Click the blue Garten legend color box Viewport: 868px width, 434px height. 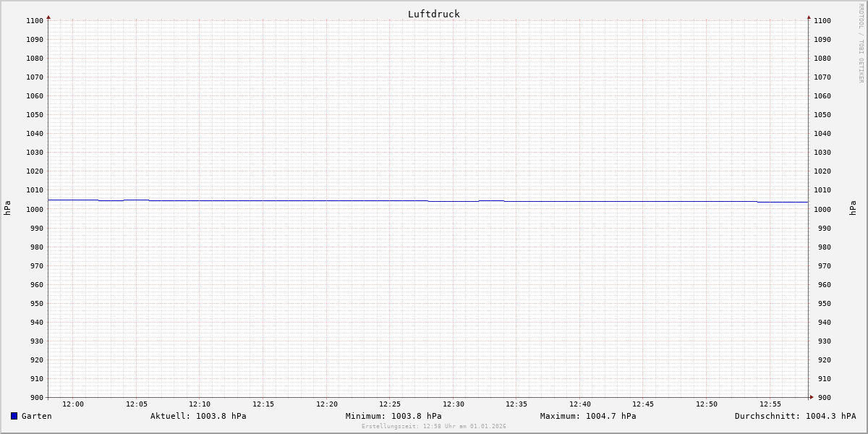pos(14,416)
